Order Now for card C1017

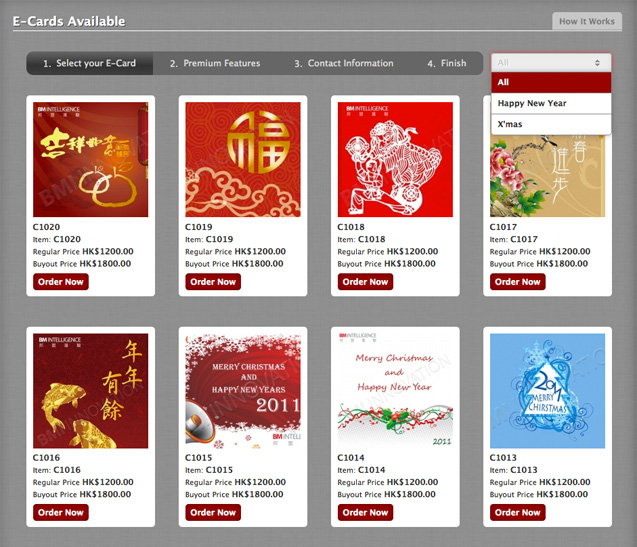(x=518, y=282)
